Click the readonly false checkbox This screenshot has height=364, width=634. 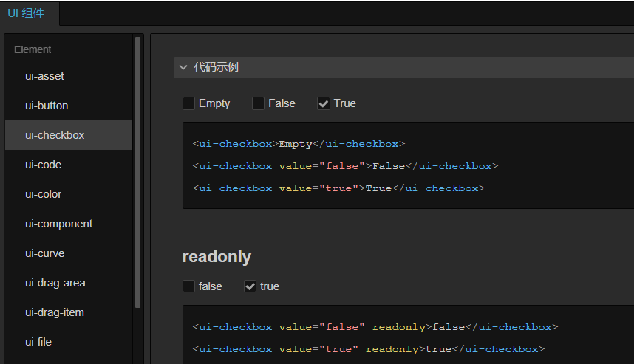189,286
